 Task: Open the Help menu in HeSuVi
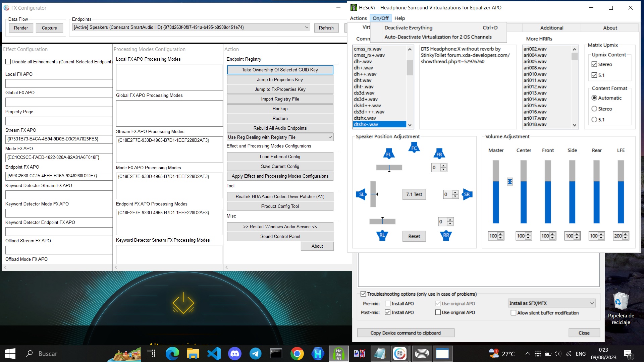pos(399,18)
